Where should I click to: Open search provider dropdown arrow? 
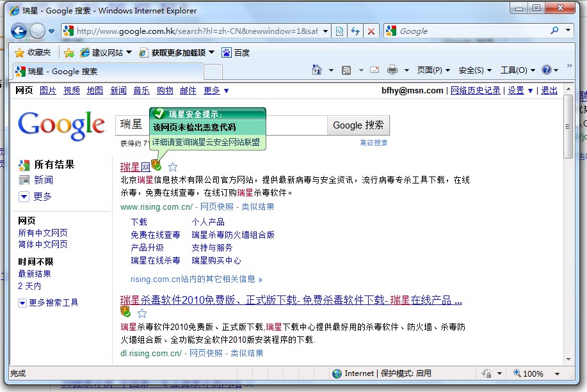click(x=568, y=30)
